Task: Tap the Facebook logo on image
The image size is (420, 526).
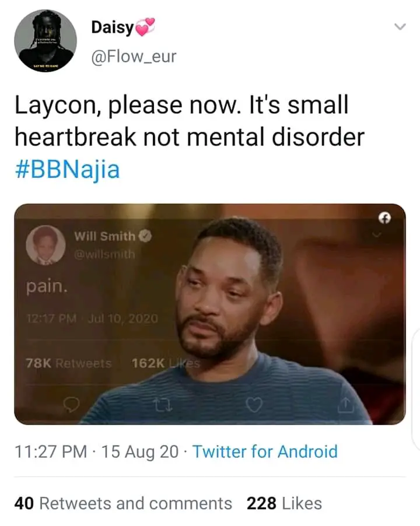Action: click(385, 218)
